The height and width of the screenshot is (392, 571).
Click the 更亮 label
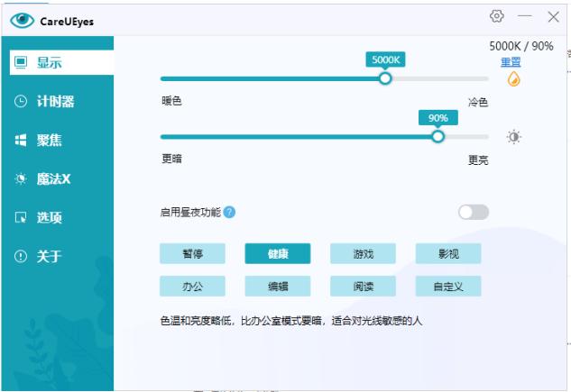(x=478, y=160)
